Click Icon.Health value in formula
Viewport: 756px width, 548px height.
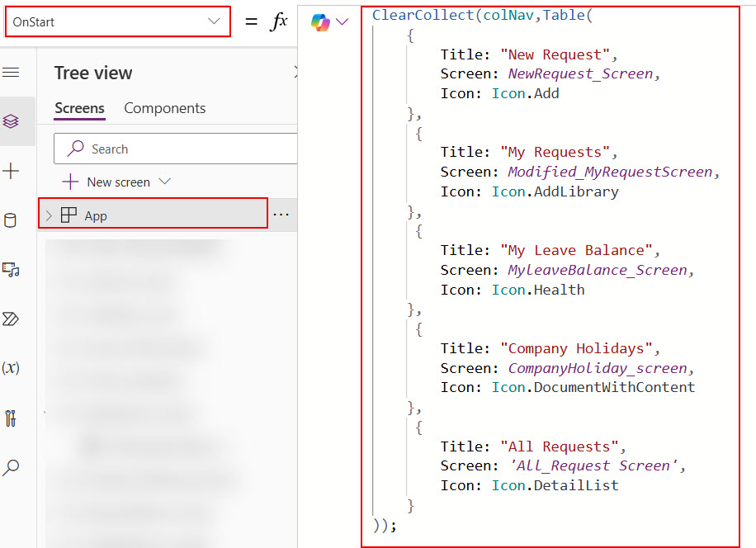[538, 290]
